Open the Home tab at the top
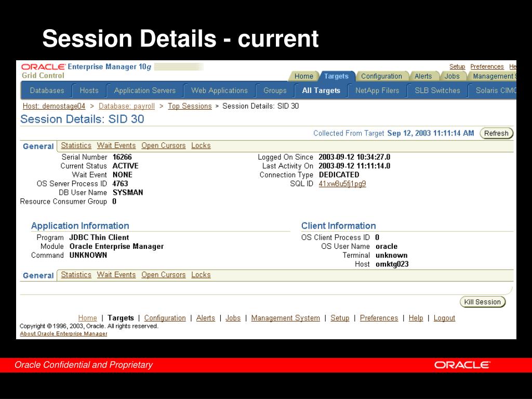This screenshot has height=399, width=532. [303, 76]
